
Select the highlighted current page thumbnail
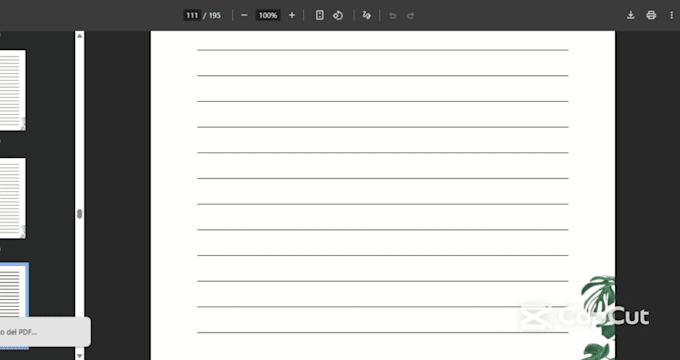pyautogui.click(x=14, y=290)
